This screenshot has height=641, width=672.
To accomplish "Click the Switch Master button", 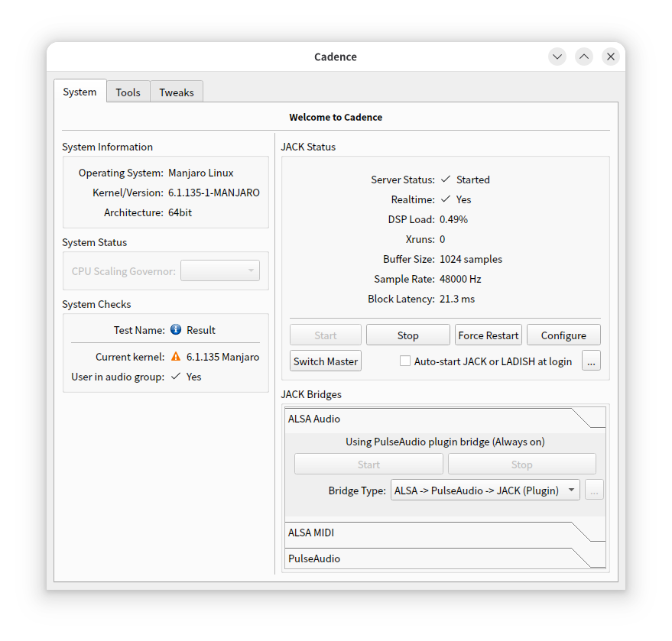I will click(x=325, y=361).
